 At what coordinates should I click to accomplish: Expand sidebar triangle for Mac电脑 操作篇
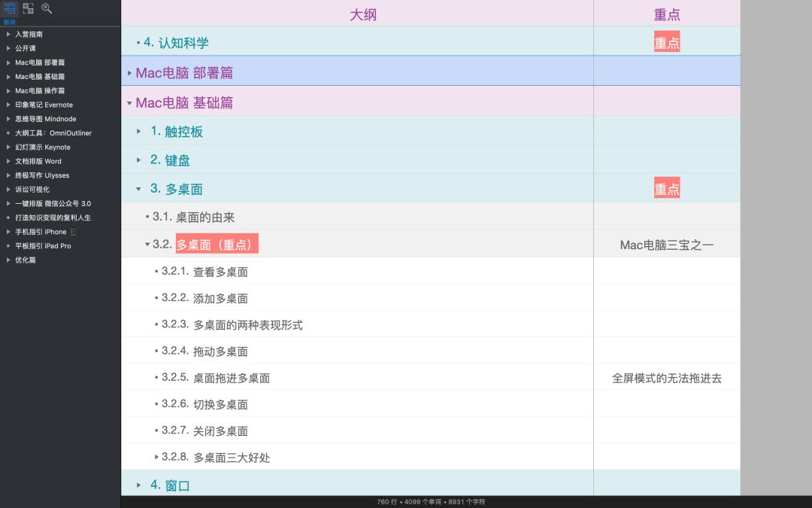click(8, 91)
